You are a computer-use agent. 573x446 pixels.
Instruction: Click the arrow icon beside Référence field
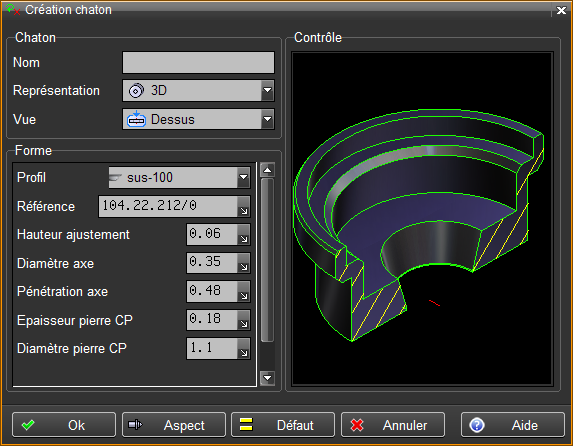pos(243,207)
